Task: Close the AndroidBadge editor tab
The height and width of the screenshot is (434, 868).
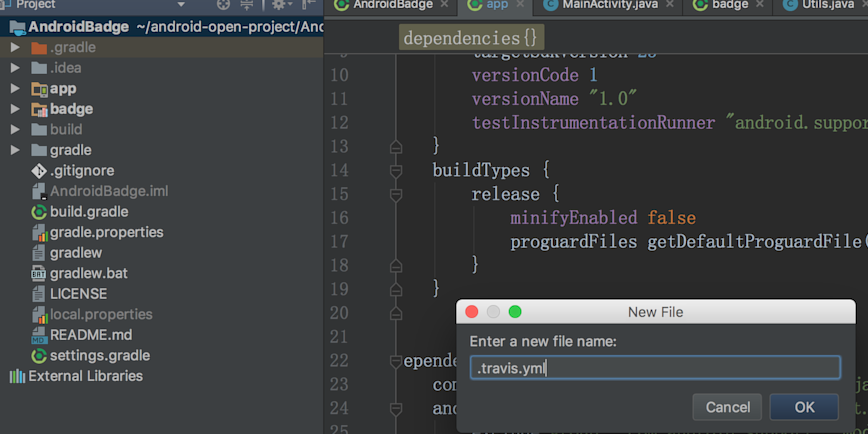Action: click(444, 4)
